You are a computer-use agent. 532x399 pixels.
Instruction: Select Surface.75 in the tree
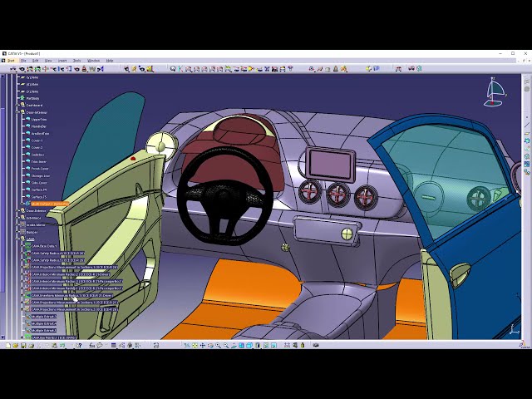point(39,197)
